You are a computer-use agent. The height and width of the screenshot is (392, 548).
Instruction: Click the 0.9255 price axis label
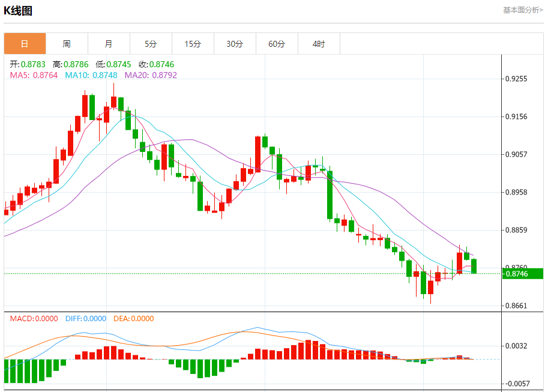pyautogui.click(x=516, y=79)
